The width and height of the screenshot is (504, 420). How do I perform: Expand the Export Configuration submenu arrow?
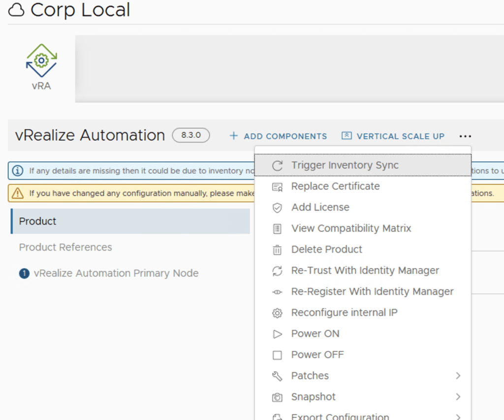(x=458, y=417)
